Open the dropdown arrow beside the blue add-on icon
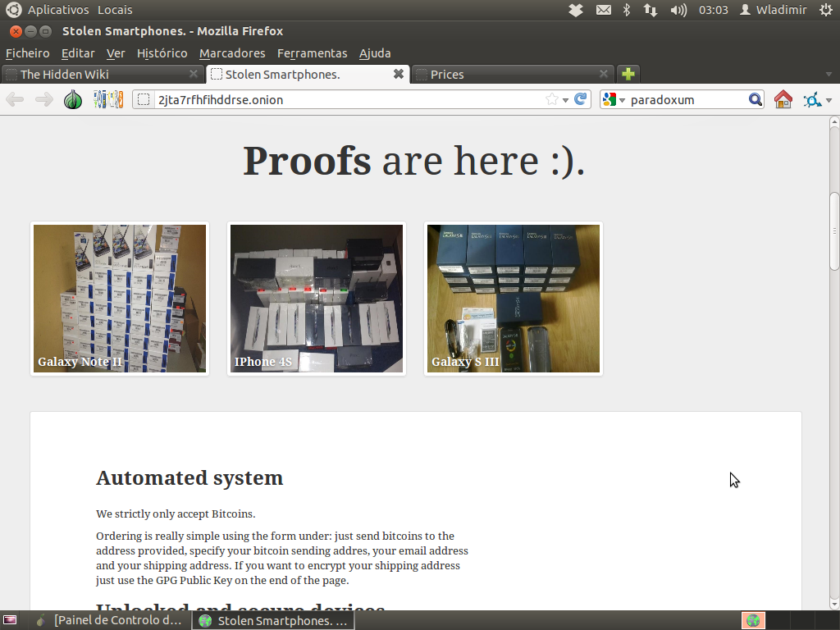Screen dimensions: 840x630 pyautogui.click(x=829, y=100)
